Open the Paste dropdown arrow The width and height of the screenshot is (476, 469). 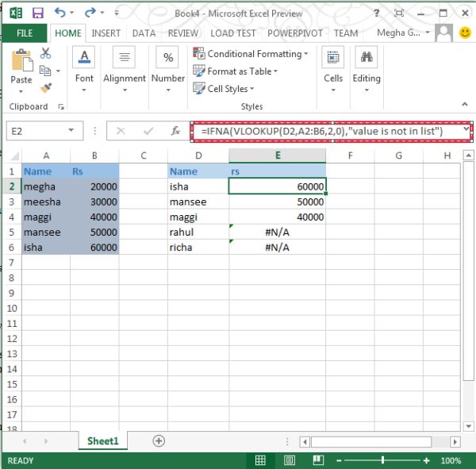click(21, 91)
